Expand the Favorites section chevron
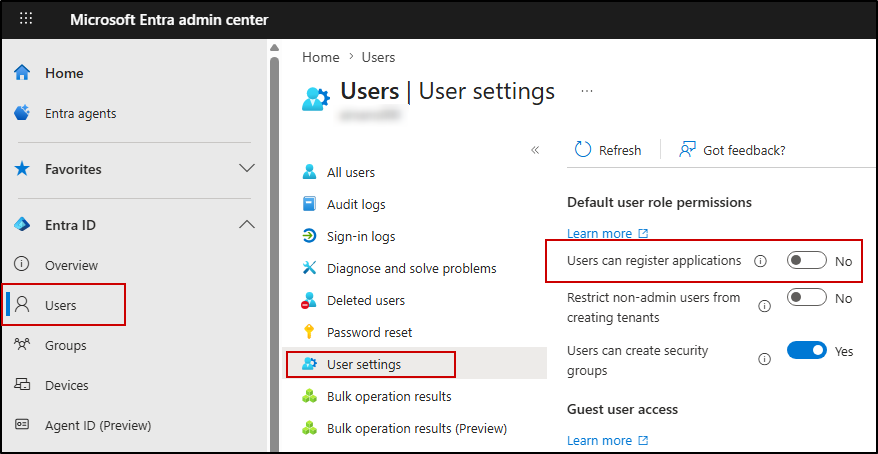The height and width of the screenshot is (454, 878). (247, 168)
